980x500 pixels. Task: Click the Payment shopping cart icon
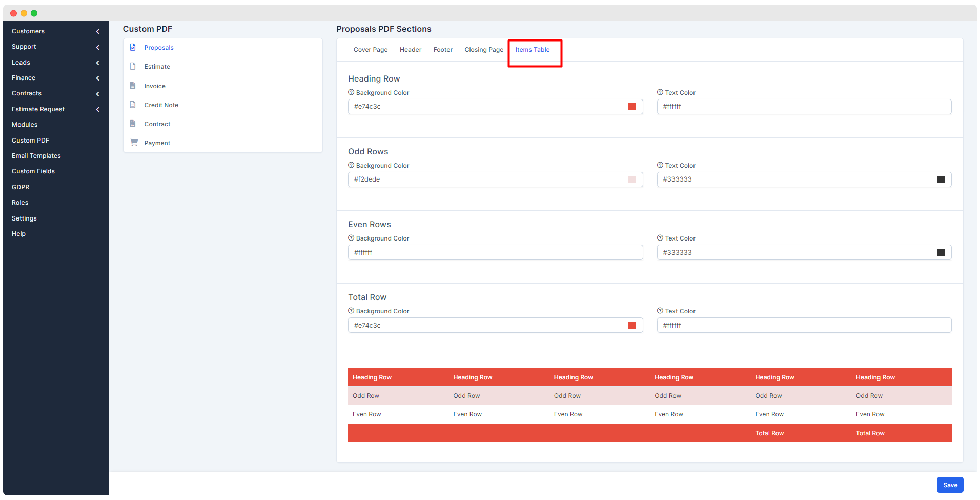pos(134,143)
